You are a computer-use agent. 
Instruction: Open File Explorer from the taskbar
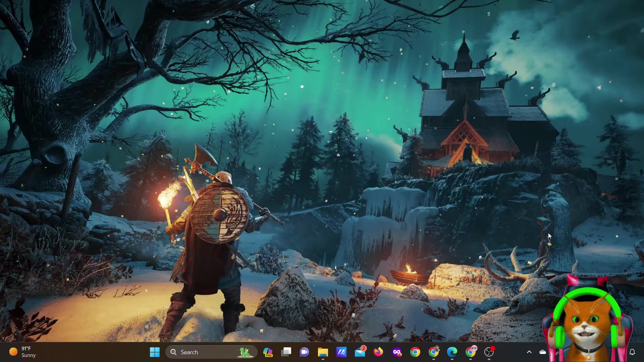click(323, 352)
